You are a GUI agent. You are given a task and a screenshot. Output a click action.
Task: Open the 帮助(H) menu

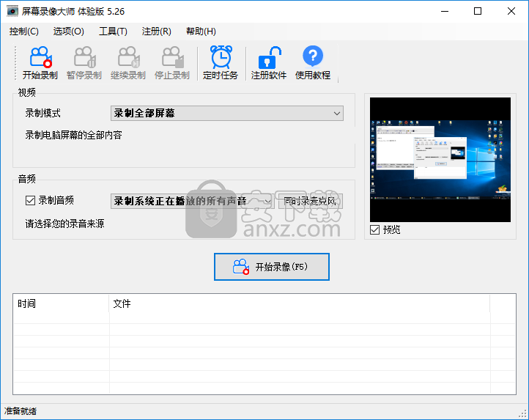click(x=201, y=32)
